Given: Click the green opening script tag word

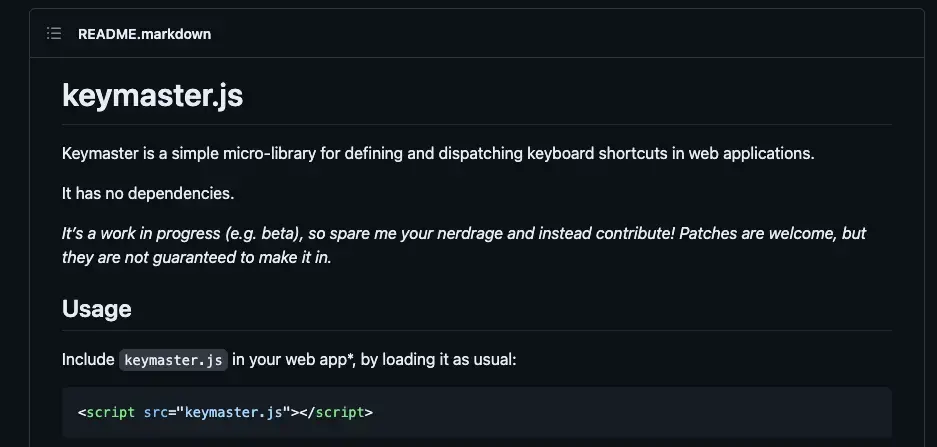Looking at the screenshot, I should [111, 412].
